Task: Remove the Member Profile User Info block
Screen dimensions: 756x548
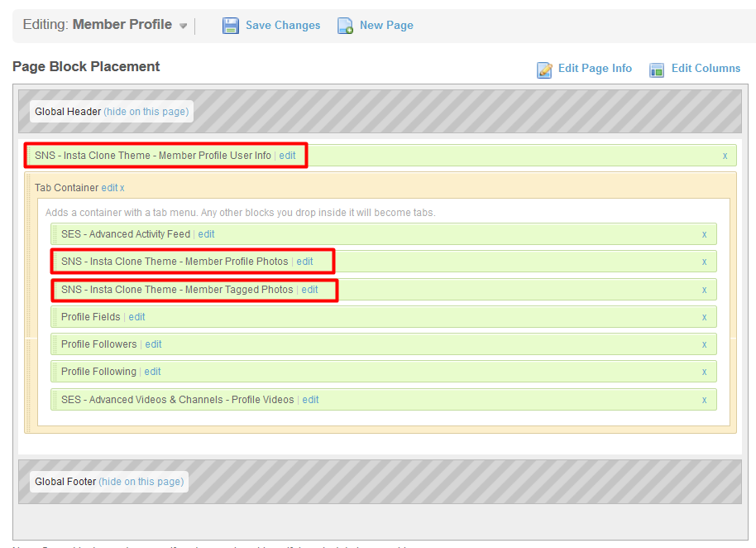Action: 725,156
